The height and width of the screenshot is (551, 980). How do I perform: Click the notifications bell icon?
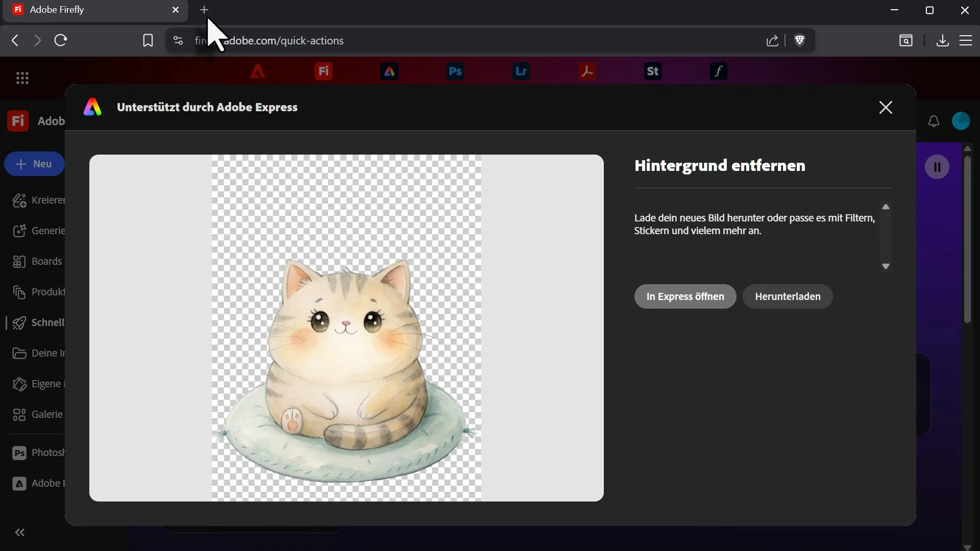934,121
